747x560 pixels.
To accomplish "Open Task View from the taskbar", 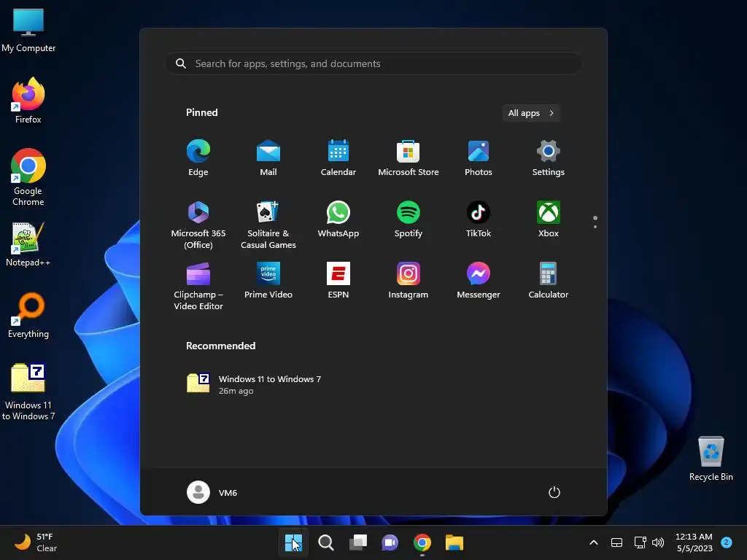I will click(x=357, y=542).
